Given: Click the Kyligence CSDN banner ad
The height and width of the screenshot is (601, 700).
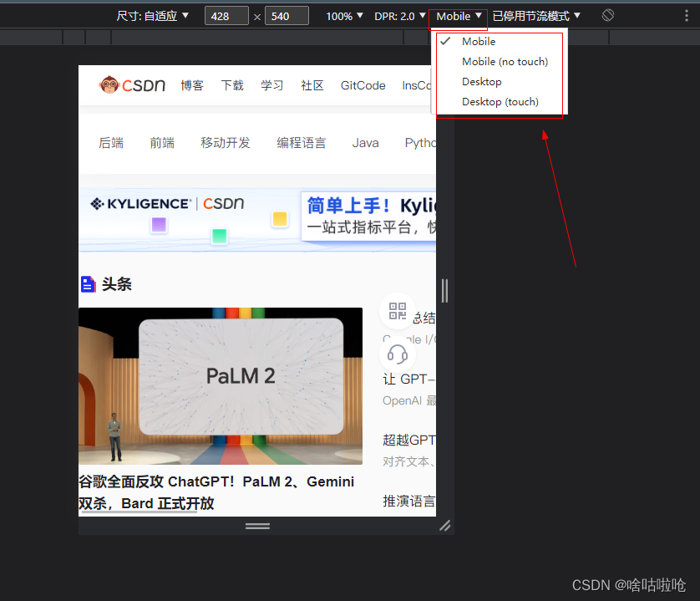Looking at the screenshot, I should pyautogui.click(x=257, y=219).
